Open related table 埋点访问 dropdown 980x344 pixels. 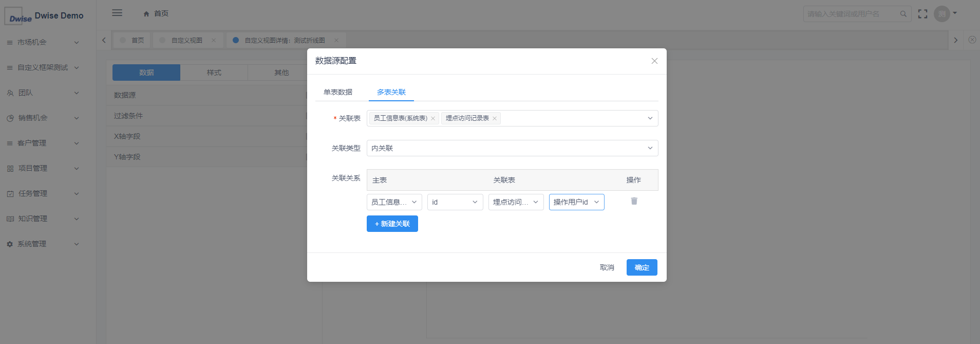pos(516,202)
